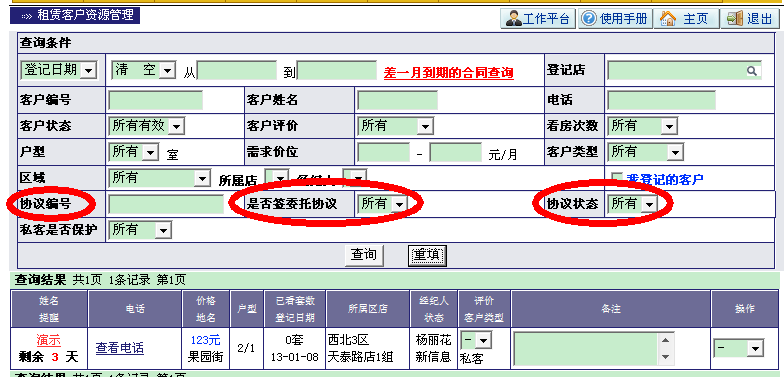Screen dimensions: 784x377
Task: Open the 清空 date range dropdown
Action: [143, 70]
